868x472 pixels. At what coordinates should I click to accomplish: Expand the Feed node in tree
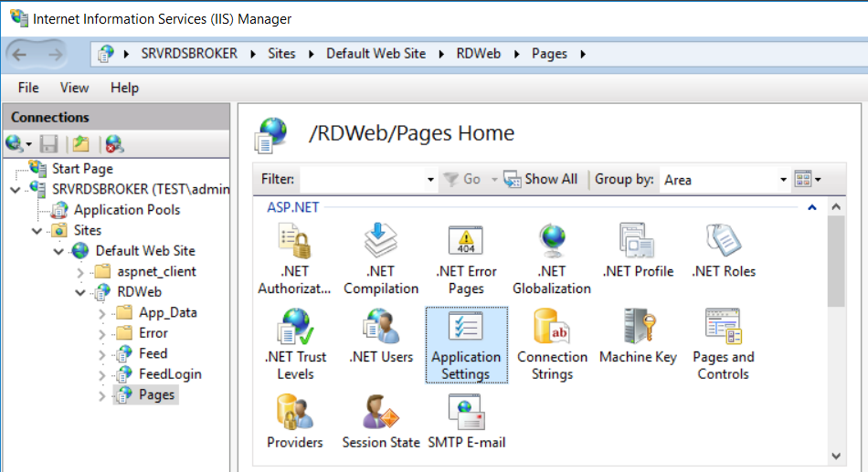tap(103, 354)
